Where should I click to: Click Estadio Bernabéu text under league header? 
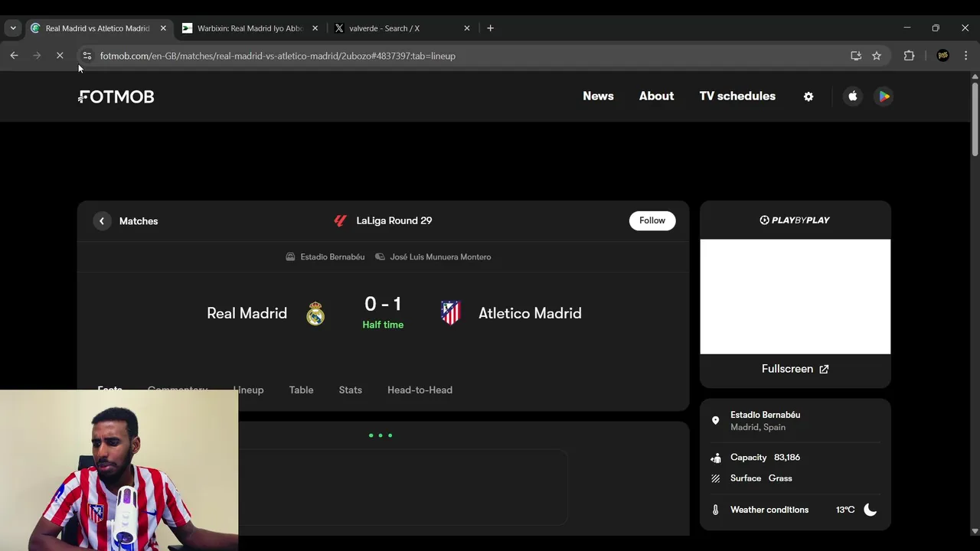click(332, 257)
